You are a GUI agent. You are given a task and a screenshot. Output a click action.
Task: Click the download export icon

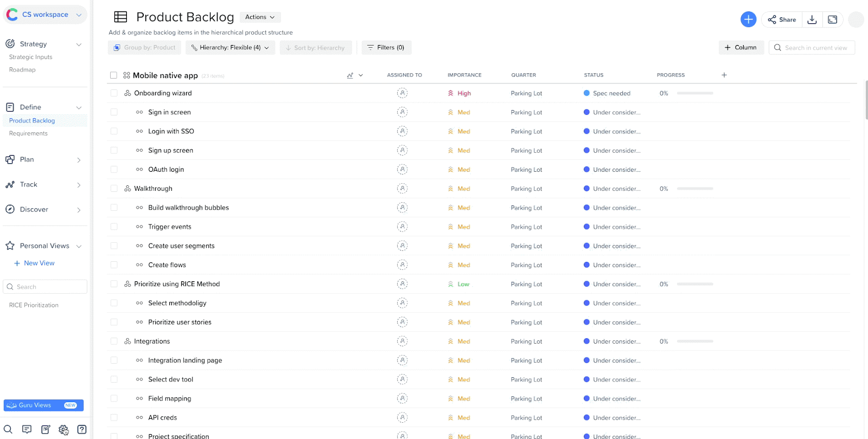pos(812,20)
